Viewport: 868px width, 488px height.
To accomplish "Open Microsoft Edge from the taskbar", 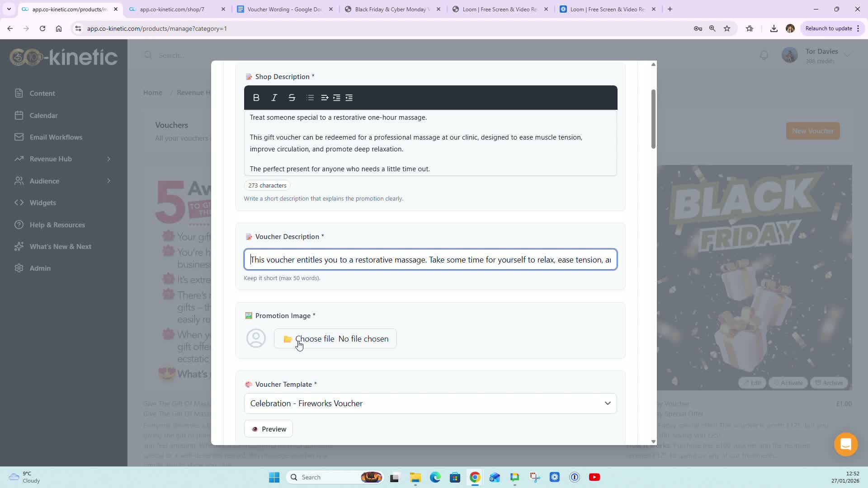I will pyautogui.click(x=435, y=478).
